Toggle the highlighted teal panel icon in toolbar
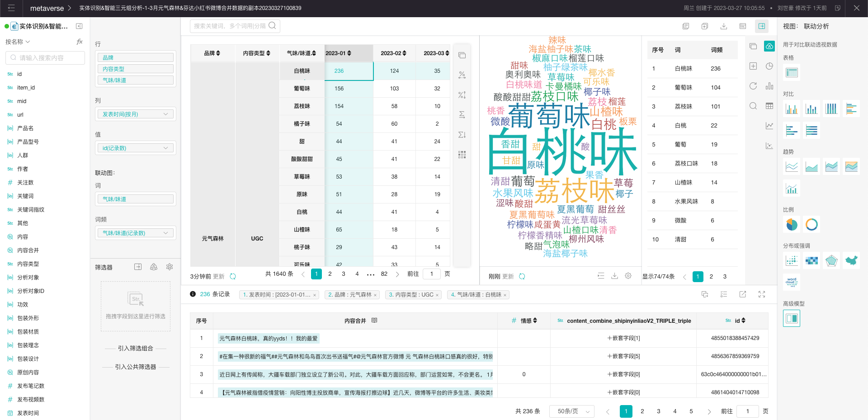The height and width of the screenshot is (420, 868). 762,26
